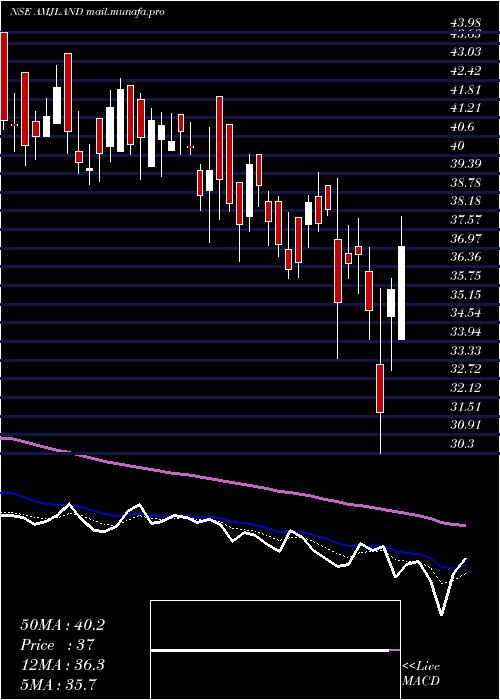
Task: Click the 42.42 price axis label
Action: coord(466,71)
